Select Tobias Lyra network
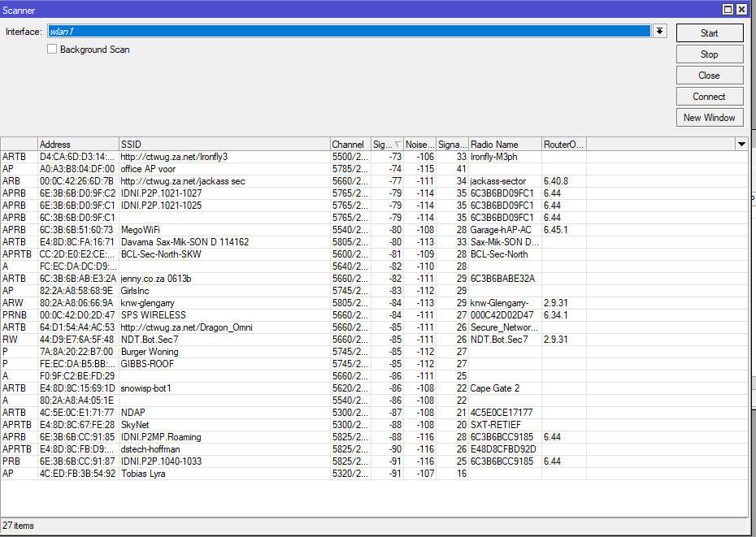This screenshot has width=756, height=537. tap(374, 474)
